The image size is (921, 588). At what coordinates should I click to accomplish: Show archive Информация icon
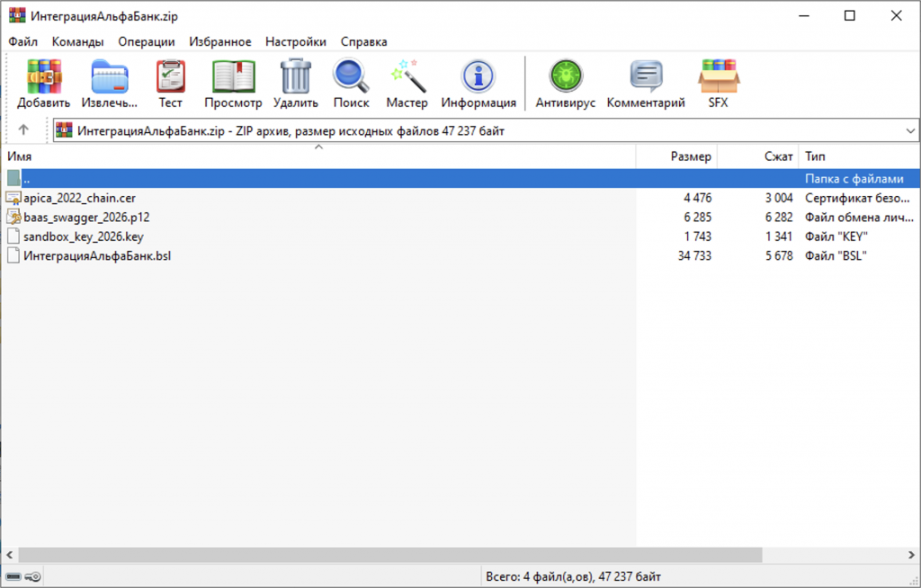(x=478, y=76)
